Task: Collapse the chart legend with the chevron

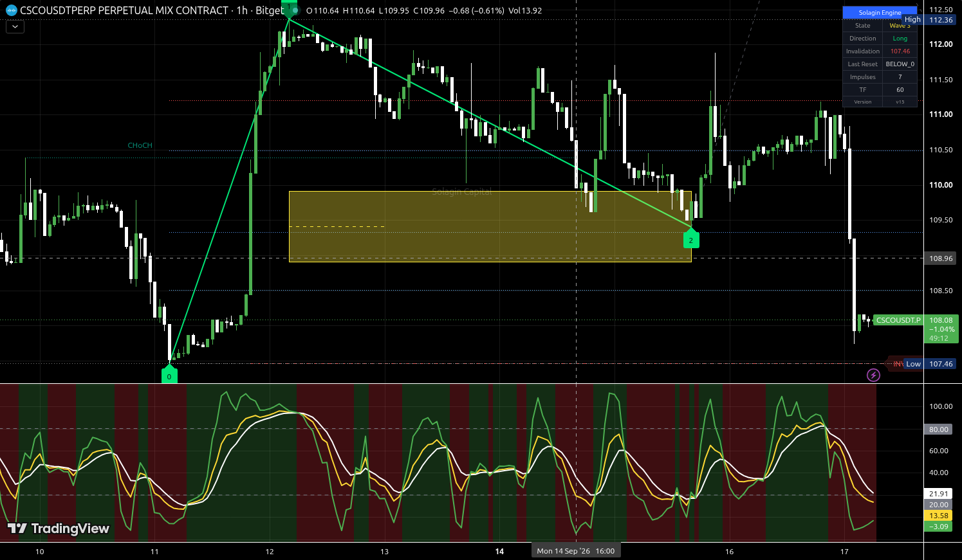Action: point(15,27)
